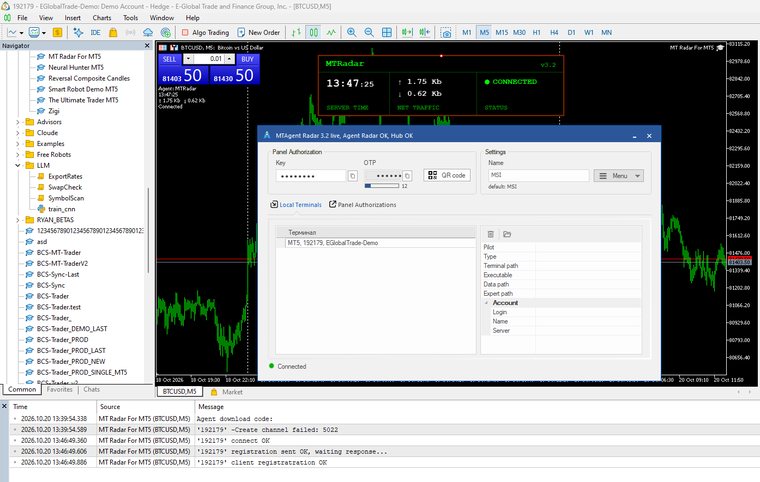Screen dimensions: 760x482
Task: Open the Menu dropdown button
Action: 619,176
